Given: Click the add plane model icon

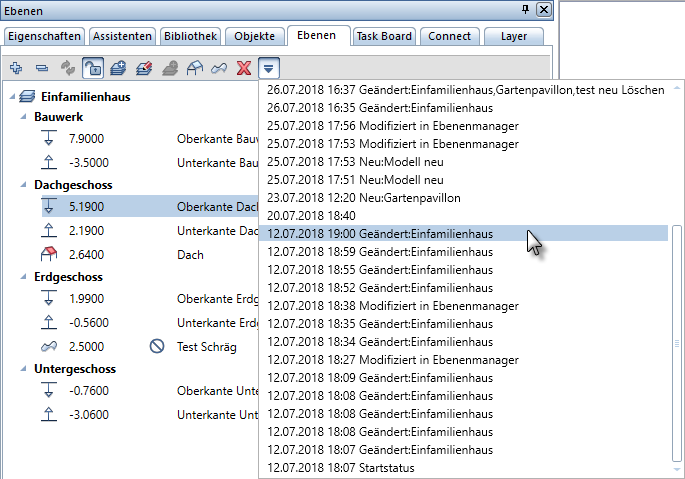Looking at the screenshot, I should (x=118, y=68).
